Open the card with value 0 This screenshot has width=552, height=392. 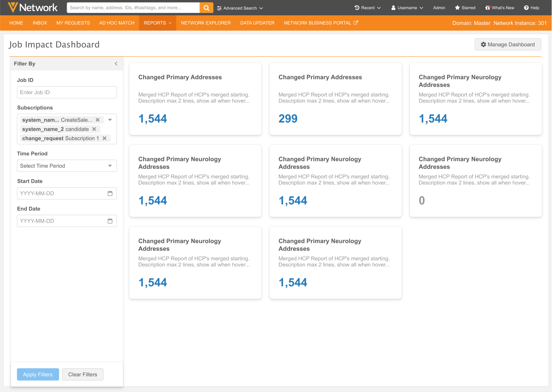pos(476,181)
